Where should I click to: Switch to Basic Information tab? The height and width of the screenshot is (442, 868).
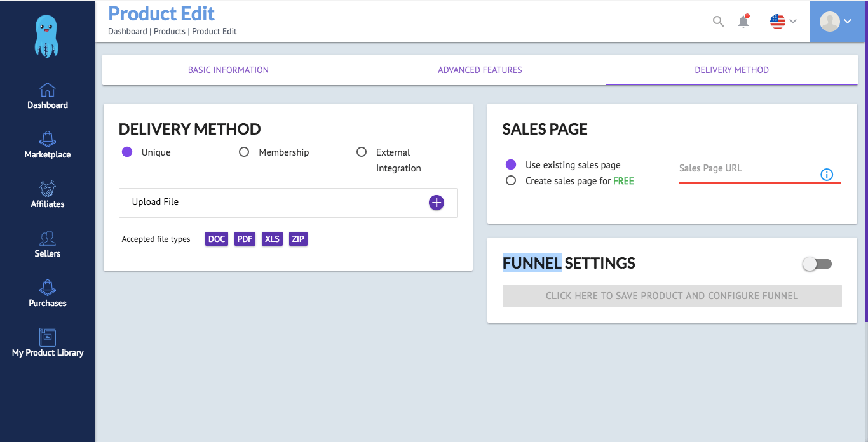[x=228, y=70]
